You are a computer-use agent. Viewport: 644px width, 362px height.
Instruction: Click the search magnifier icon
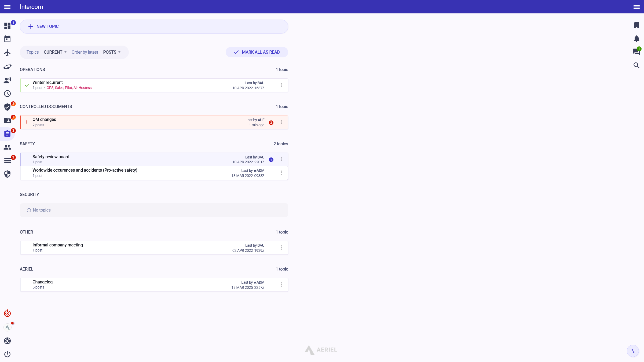(x=636, y=65)
